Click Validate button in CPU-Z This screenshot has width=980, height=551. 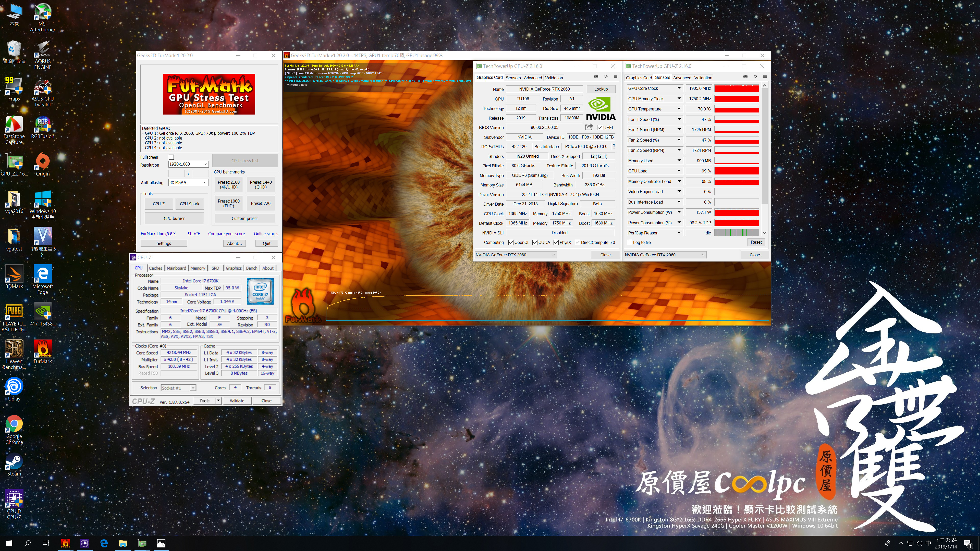point(237,400)
